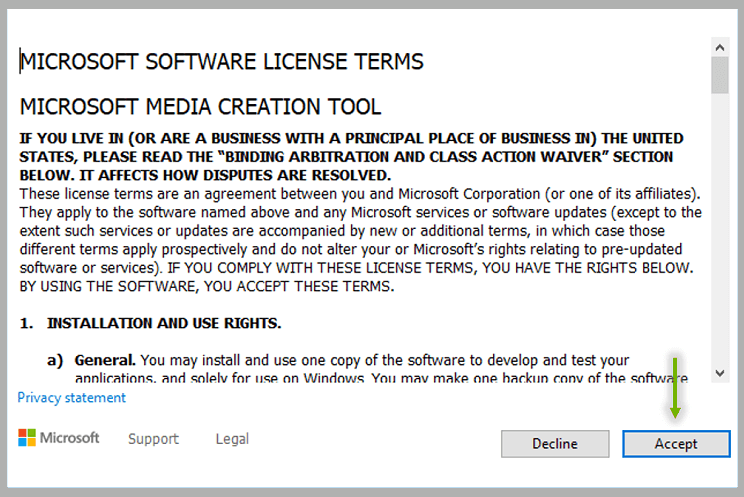The image size is (744, 497).
Task: Open the Legal link in footer
Action: click(232, 439)
